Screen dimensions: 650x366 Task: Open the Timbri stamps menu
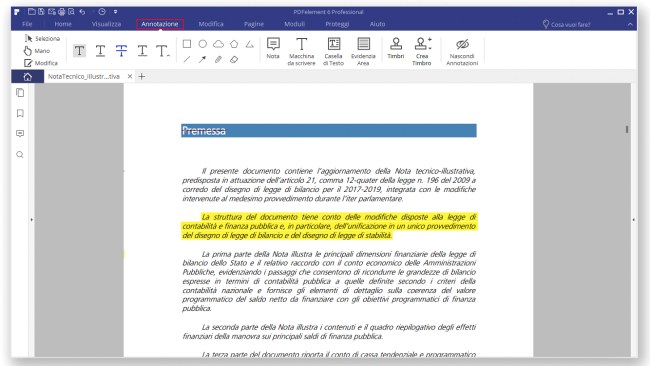pyautogui.click(x=395, y=48)
